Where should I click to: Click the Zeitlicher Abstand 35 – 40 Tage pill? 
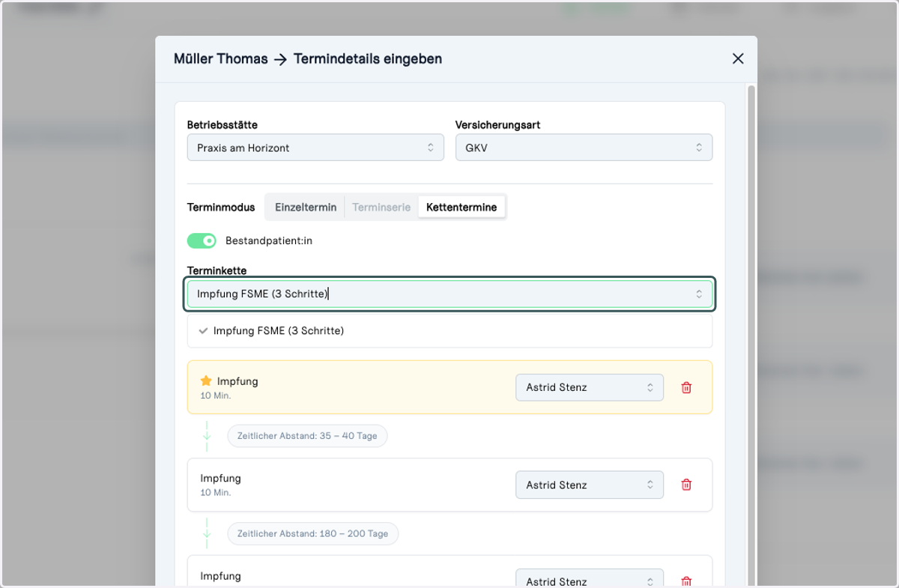(307, 436)
